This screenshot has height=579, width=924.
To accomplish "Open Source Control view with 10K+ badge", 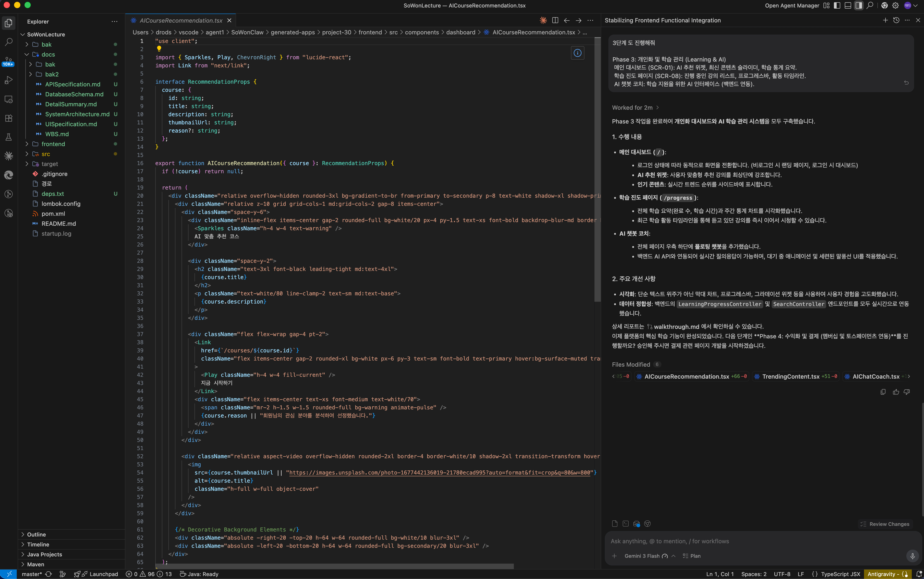I will coord(8,61).
